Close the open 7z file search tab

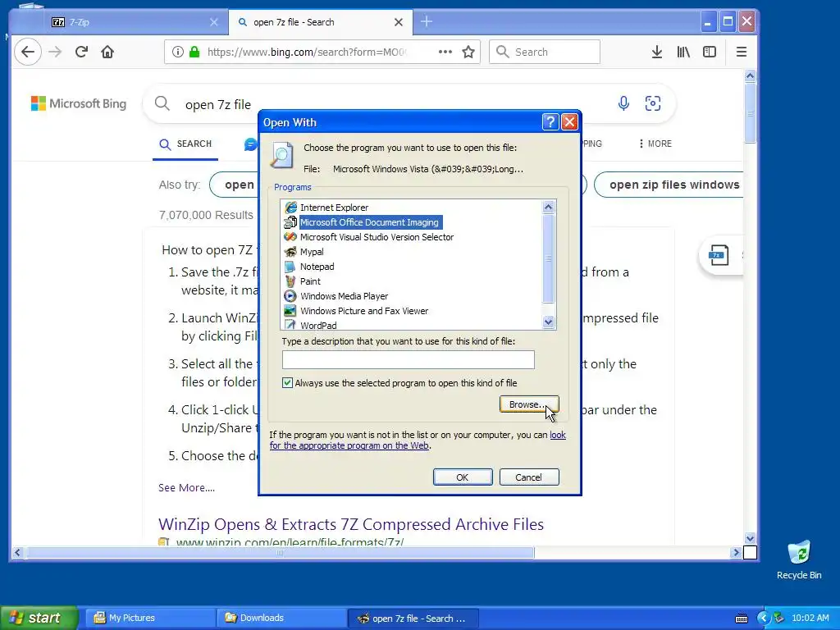click(399, 22)
